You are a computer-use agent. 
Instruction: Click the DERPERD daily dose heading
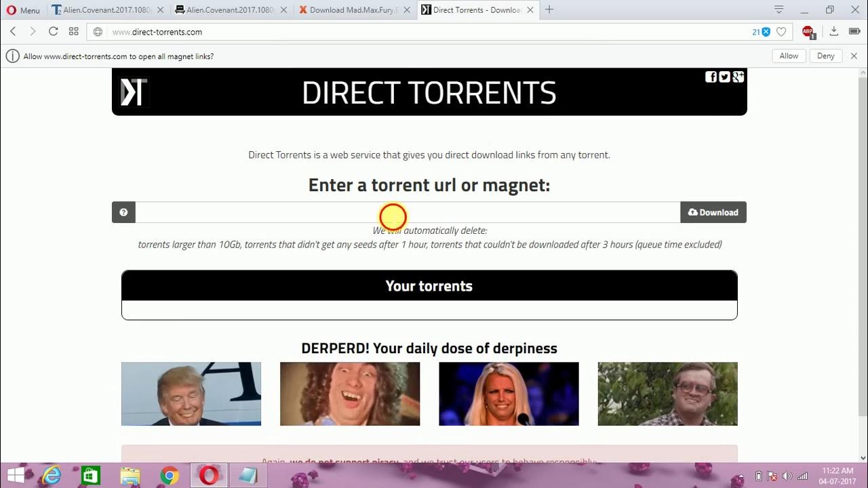point(429,348)
